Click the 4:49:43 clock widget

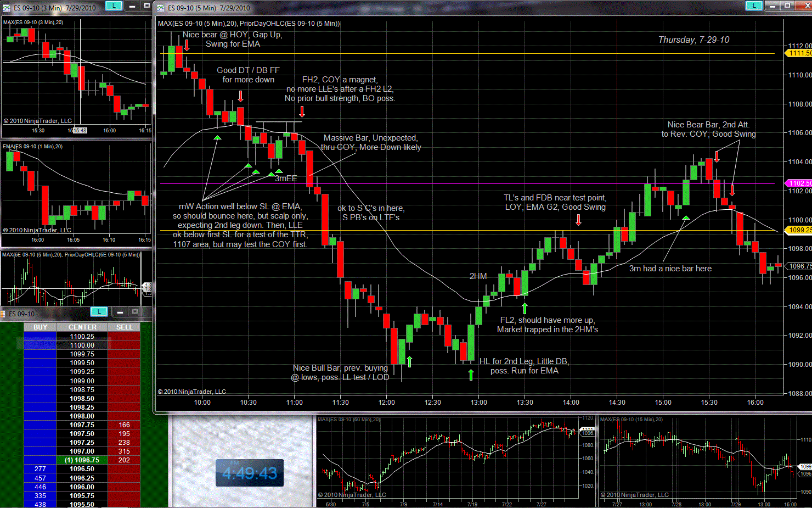click(250, 473)
